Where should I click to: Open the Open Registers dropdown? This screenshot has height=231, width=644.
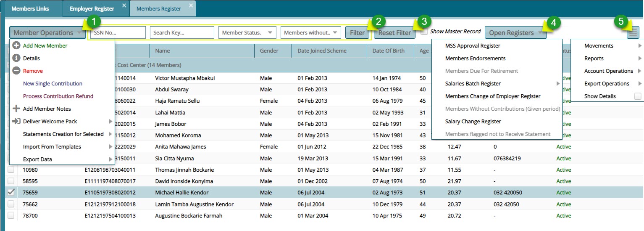[516, 33]
